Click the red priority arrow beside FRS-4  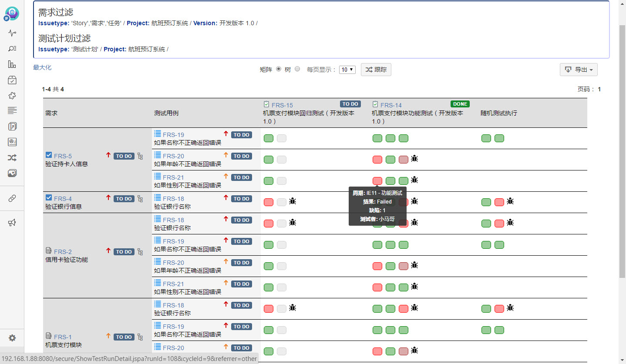[x=108, y=198]
